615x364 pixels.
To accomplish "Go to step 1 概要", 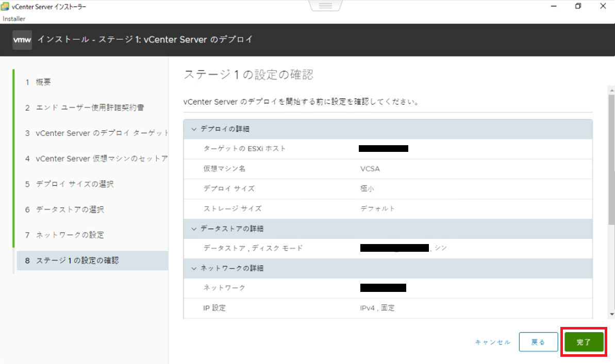I will [x=43, y=82].
